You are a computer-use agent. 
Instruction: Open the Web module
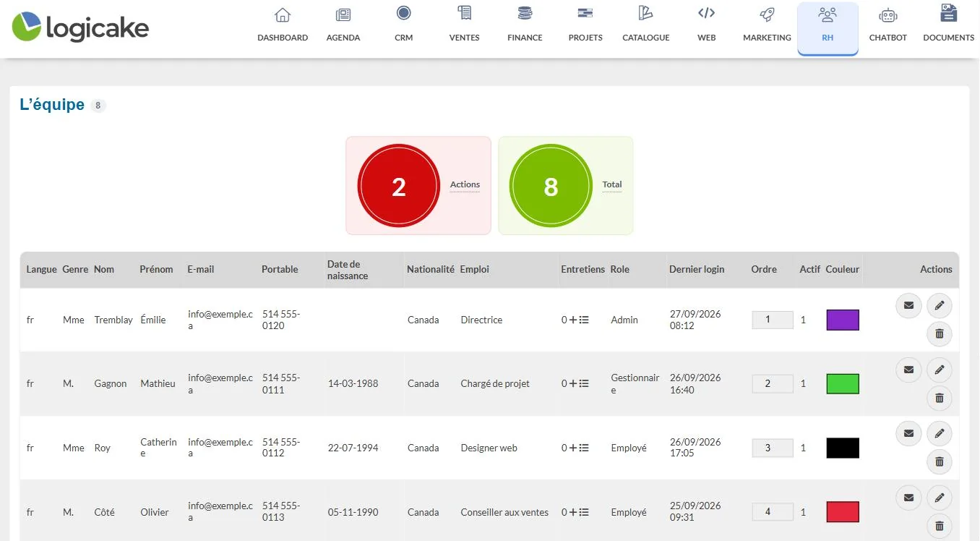coord(707,25)
